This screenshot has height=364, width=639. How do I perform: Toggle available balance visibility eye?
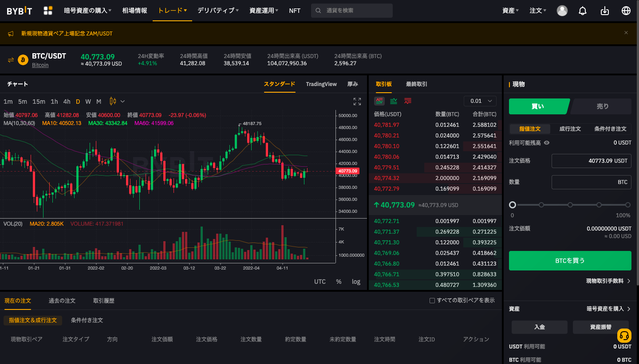coord(547,143)
